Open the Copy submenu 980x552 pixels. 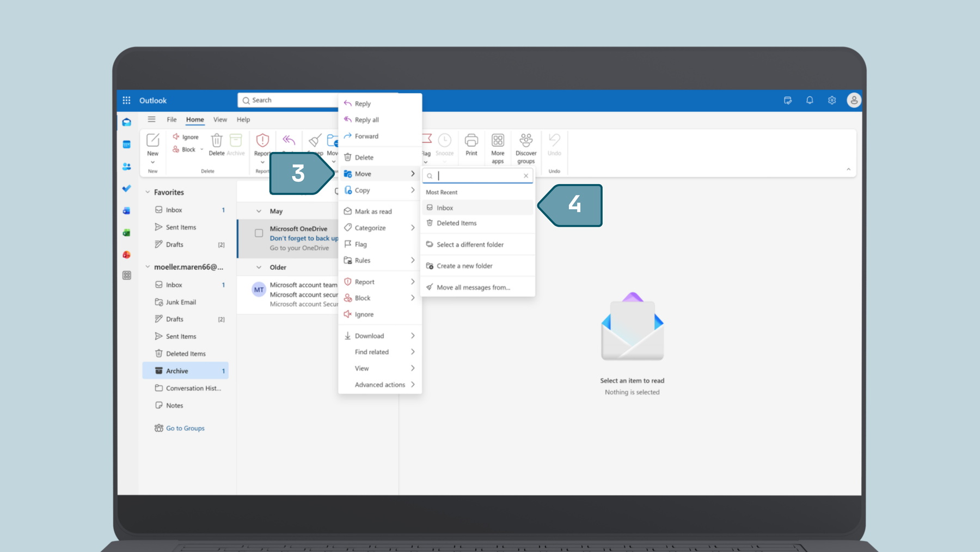point(380,190)
